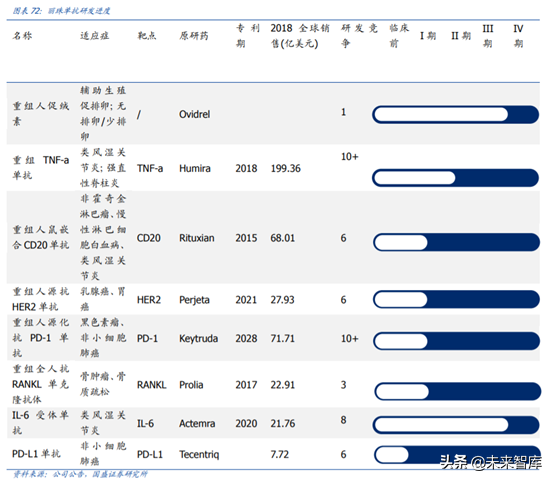Screen dimensions: 554x482
Task: Select the text 'Prolia'
Action: click(191, 384)
